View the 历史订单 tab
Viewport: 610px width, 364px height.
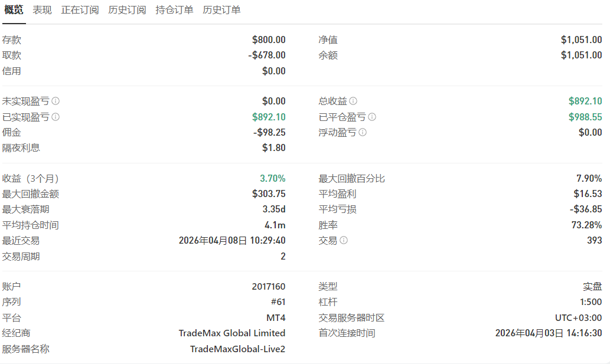[x=221, y=10]
